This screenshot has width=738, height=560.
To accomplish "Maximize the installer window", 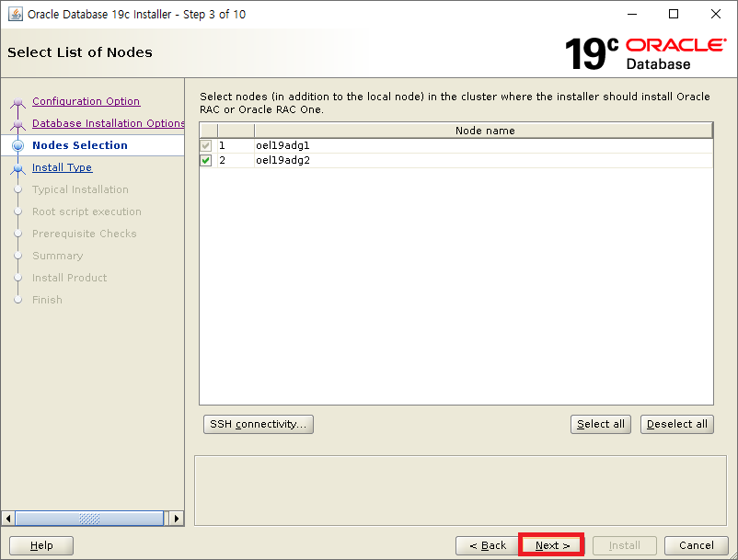I will pyautogui.click(x=674, y=14).
